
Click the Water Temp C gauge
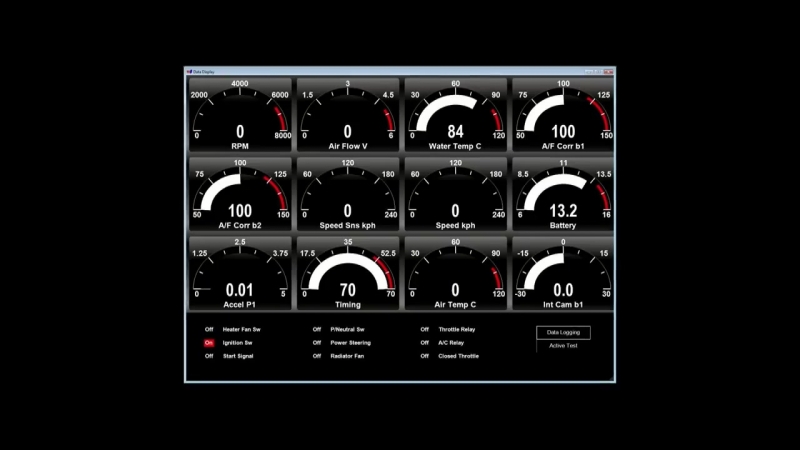point(455,114)
